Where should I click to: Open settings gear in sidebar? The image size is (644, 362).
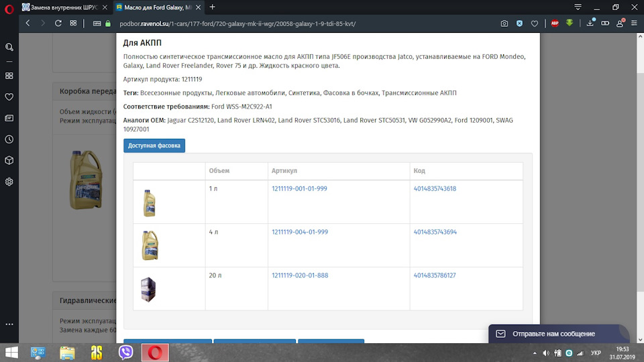point(9,182)
